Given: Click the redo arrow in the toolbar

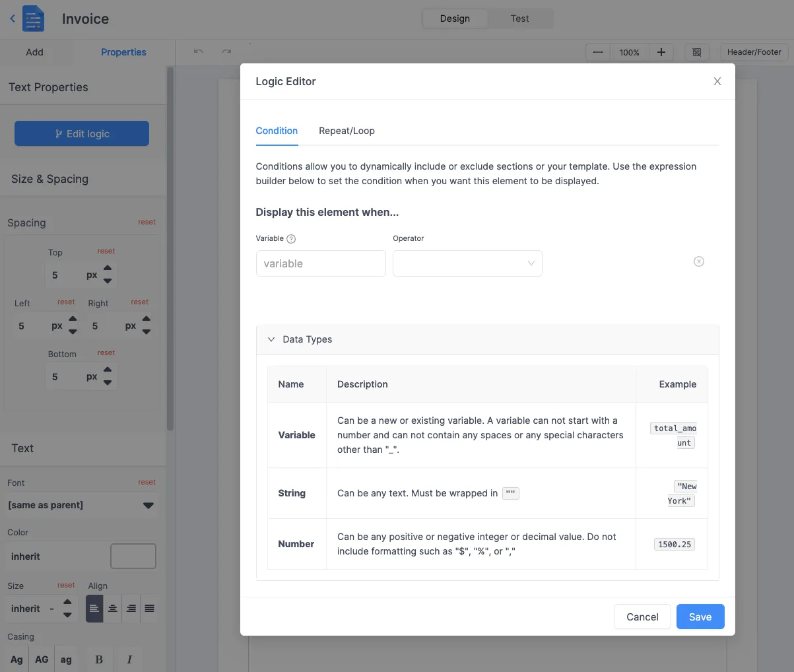Looking at the screenshot, I should [x=226, y=51].
